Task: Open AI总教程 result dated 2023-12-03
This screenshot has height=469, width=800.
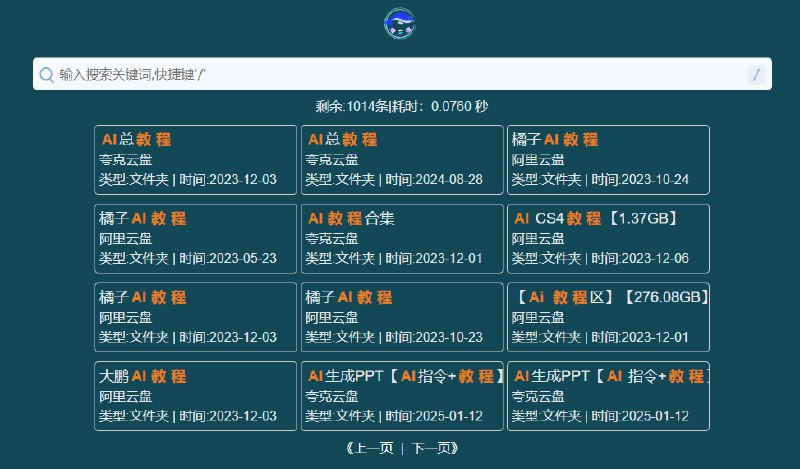Action: coord(195,159)
